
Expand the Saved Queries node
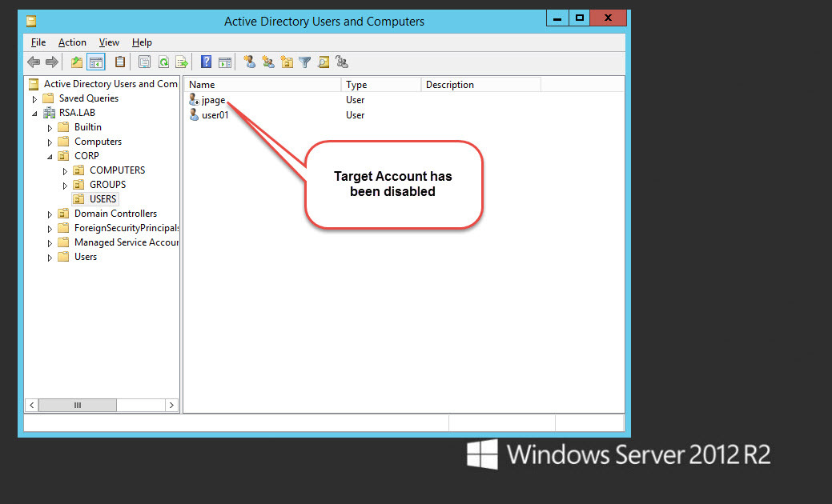(x=34, y=99)
